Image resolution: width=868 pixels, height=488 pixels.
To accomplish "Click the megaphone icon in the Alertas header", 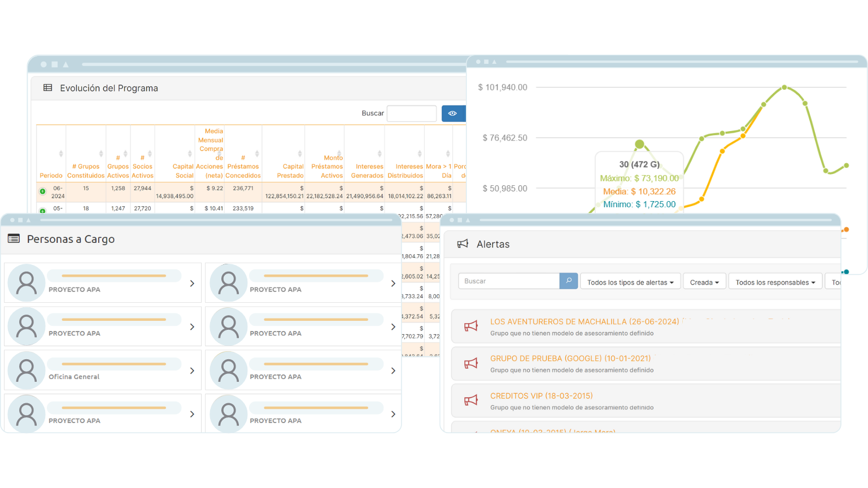I will pos(464,243).
